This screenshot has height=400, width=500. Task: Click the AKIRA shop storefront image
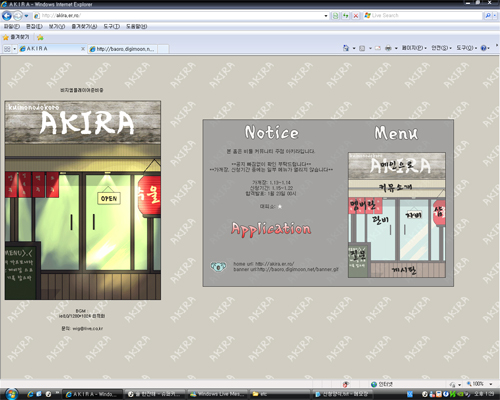tap(83, 200)
